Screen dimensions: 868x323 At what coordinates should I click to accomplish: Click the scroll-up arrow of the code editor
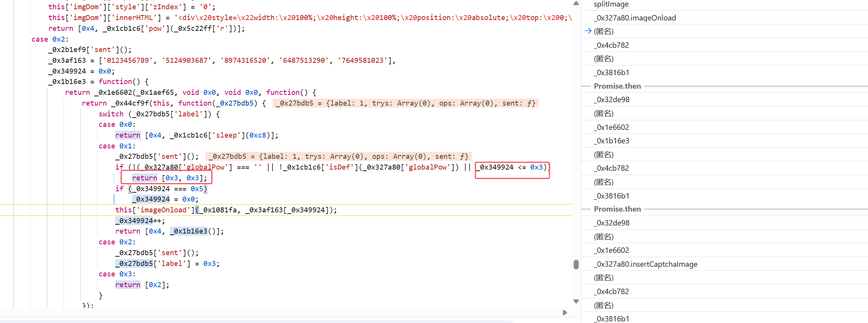[576, 3]
